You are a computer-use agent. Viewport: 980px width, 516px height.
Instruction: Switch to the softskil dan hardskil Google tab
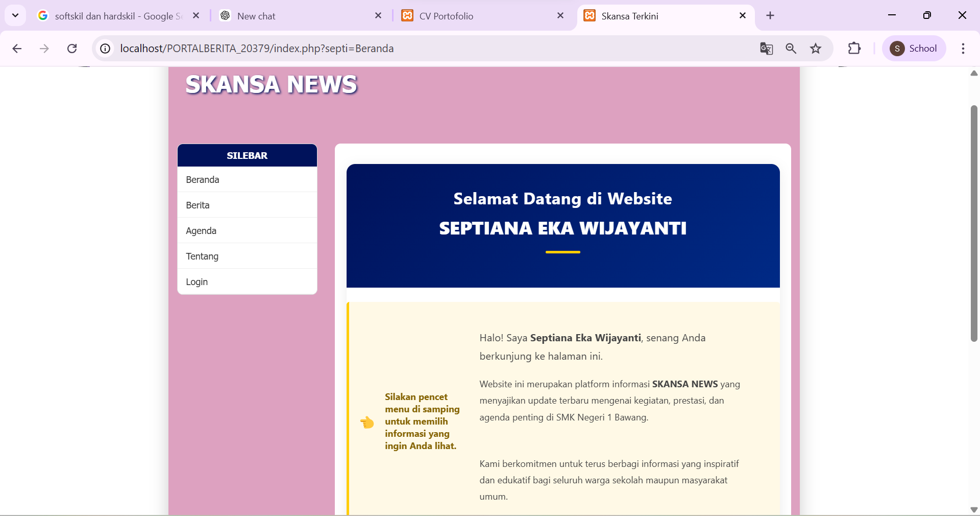click(118, 16)
